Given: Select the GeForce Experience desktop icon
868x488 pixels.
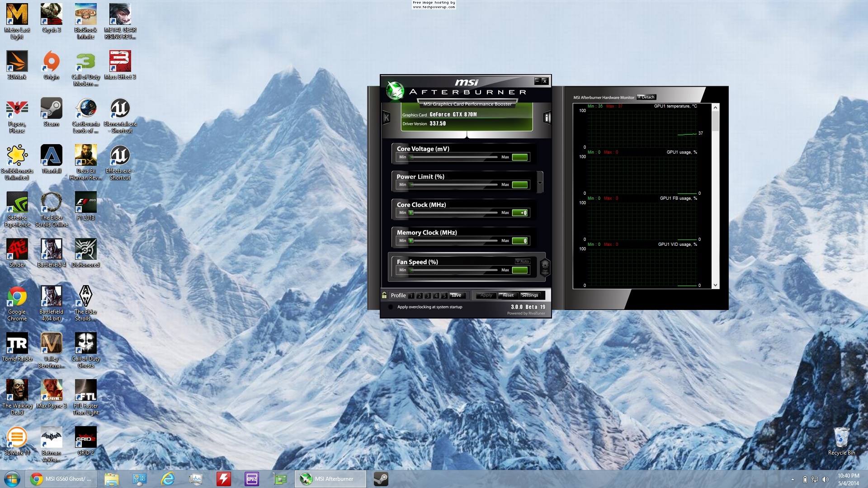Looking at the screenshot, I should tap(17, 209).
